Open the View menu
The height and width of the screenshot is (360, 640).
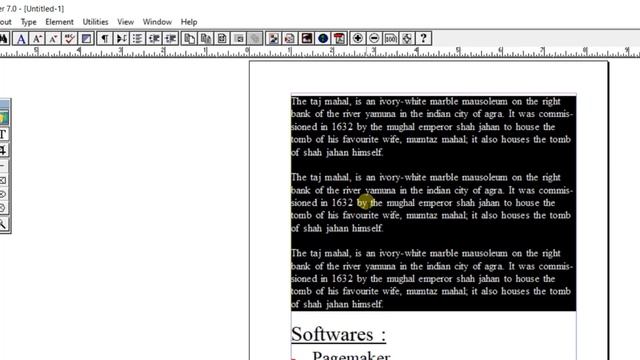125,22
